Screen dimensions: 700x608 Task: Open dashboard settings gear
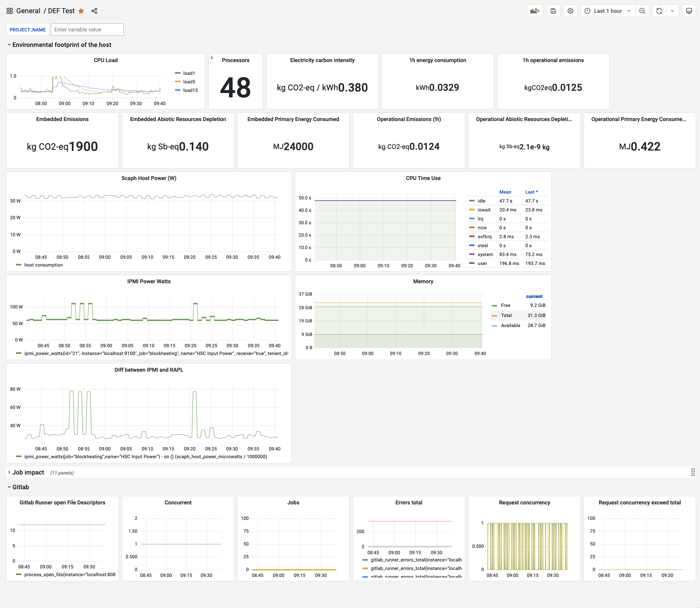pyautogui.click(x=570, y=11)
